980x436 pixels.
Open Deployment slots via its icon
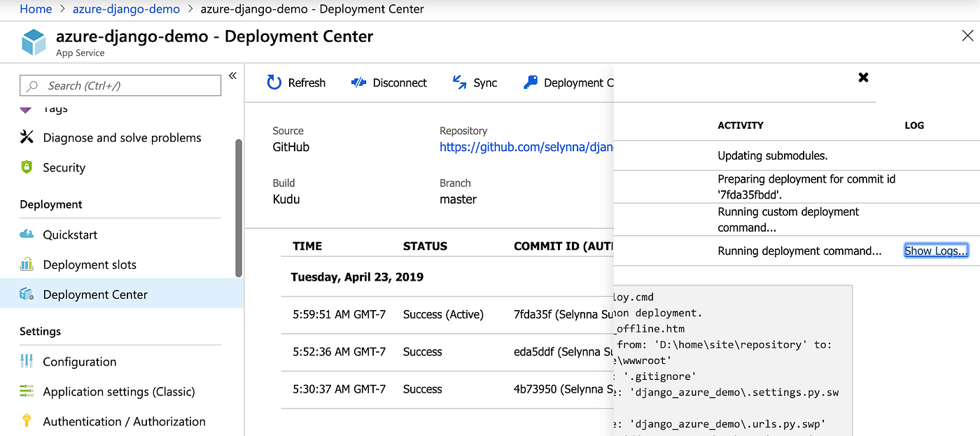click(26, 264)
